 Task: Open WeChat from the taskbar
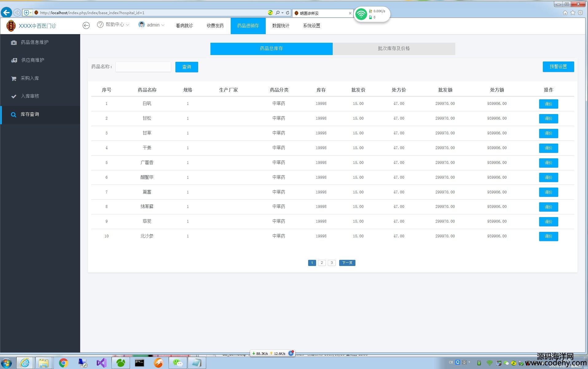tap(178, 363)
